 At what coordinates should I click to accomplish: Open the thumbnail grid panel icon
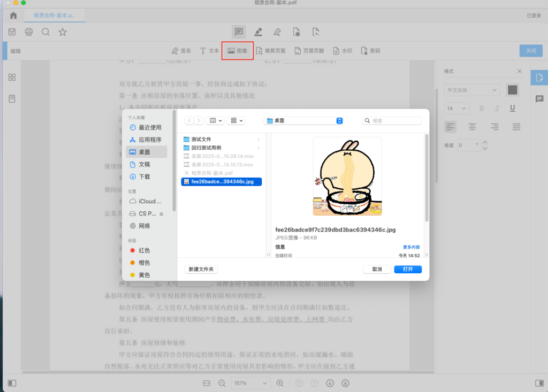click(x=12, y=78)
